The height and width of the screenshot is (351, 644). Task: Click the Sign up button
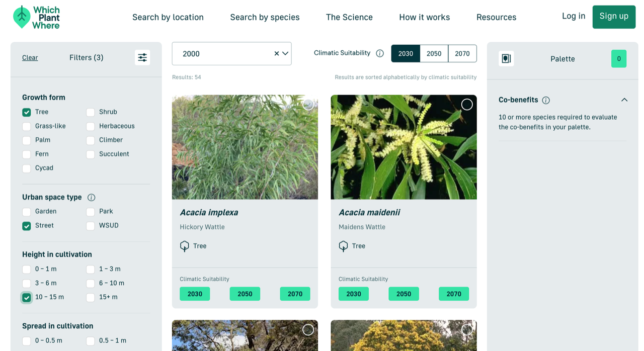click(613, 17)
